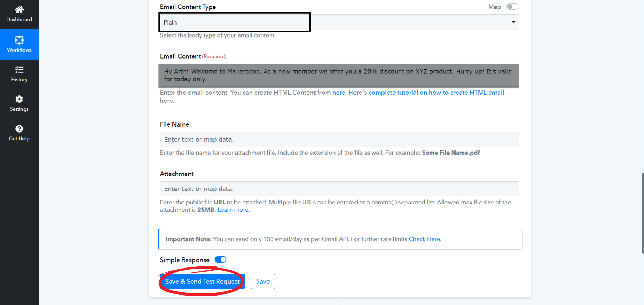644x305 pixels.
Task: Click the Dashboard home icon
Action: 19,9
